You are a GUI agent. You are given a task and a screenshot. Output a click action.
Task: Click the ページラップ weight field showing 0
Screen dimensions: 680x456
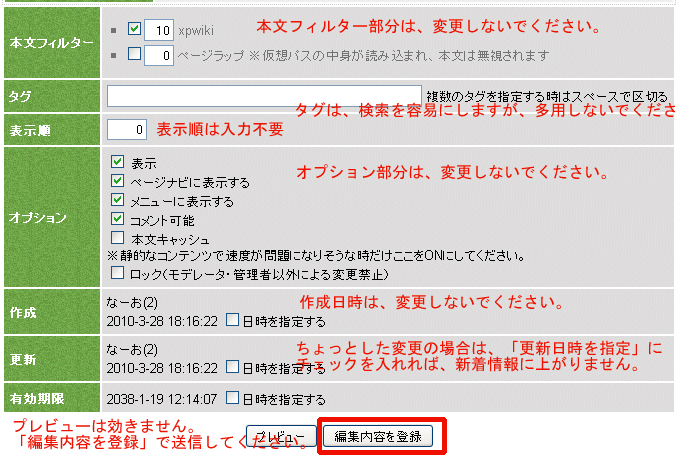(159, 55)
